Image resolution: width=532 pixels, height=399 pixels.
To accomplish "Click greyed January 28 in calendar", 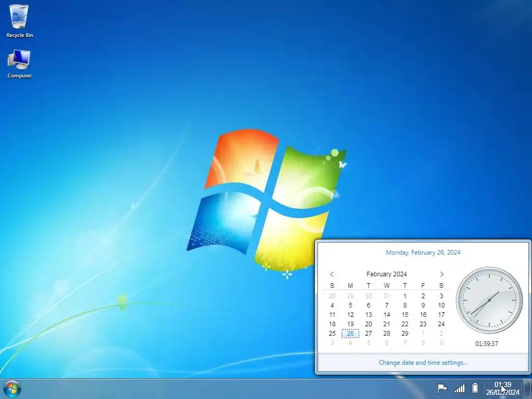I will coord(332,296).
